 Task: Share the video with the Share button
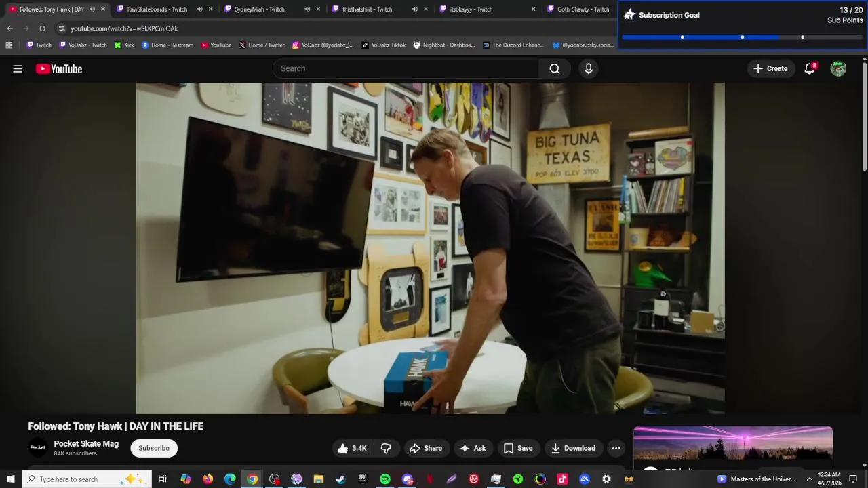coord(426,448)
